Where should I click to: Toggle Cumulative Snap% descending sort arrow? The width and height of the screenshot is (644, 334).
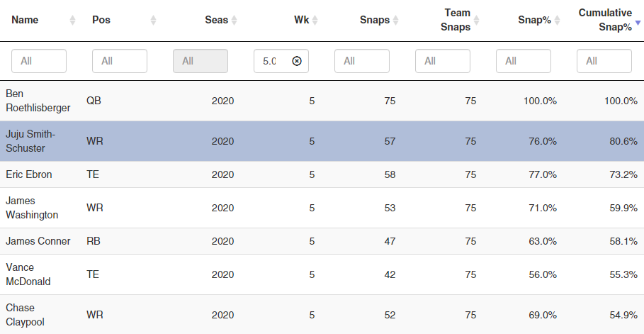[638, 23]
